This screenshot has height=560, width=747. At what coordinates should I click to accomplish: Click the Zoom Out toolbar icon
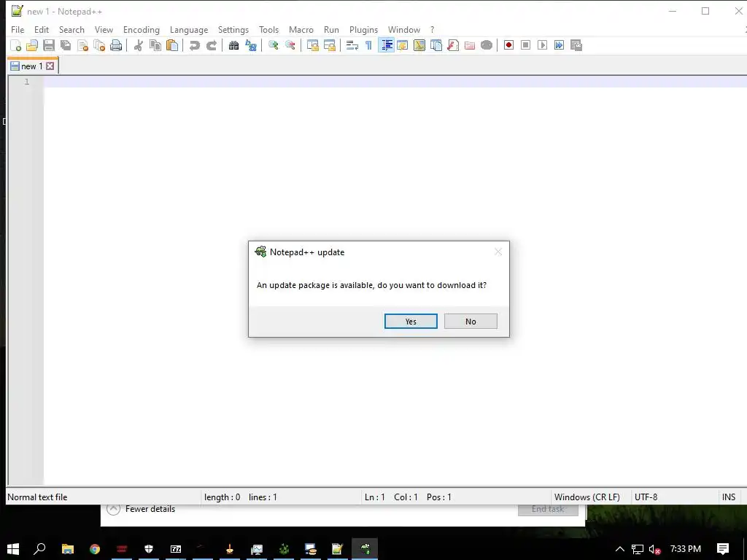coord(290,45)
